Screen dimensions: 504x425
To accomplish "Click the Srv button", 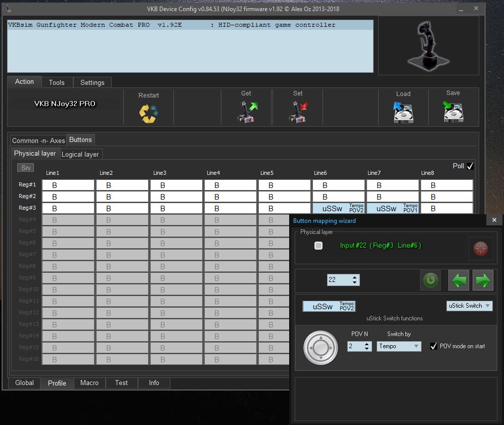I will tap(26, 168).
